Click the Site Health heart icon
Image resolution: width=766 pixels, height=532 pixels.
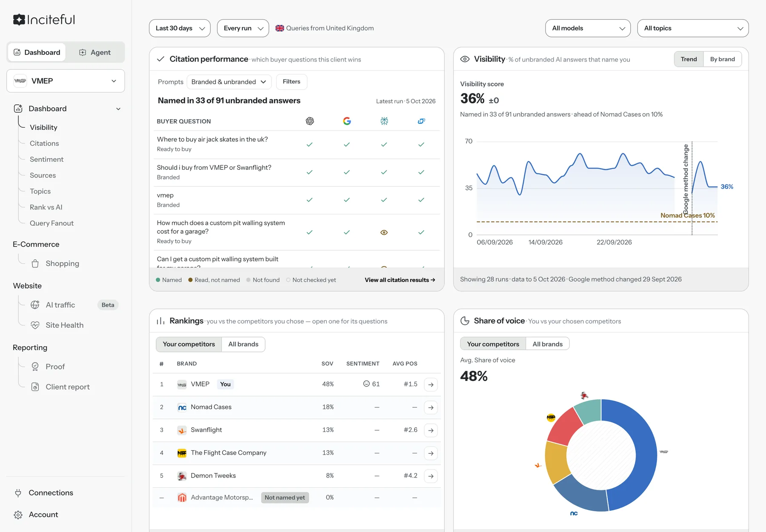pyautogui.click(x=35, y=325)
